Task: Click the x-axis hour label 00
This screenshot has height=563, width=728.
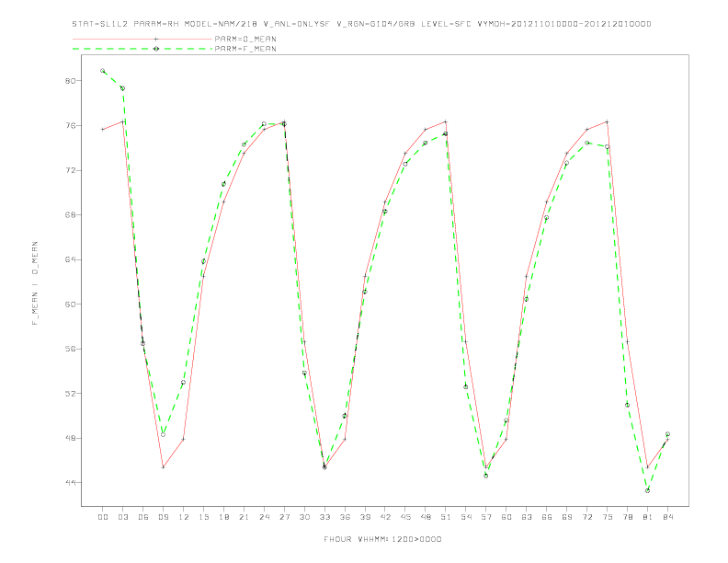Action: pyautogui.click(x=103, y=517)
